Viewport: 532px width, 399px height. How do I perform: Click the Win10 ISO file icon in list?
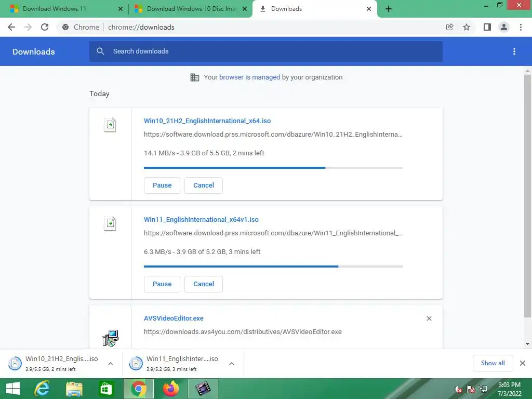tap(110, 125)
